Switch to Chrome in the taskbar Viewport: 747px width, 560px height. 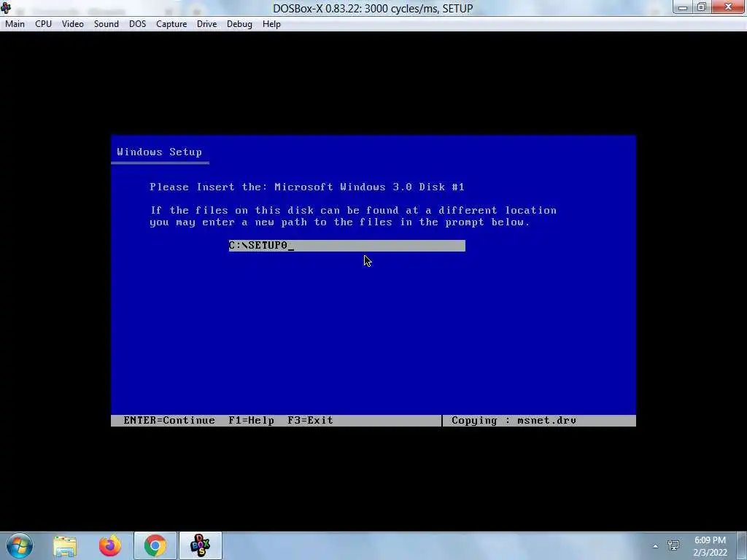[x=155, y=545]
